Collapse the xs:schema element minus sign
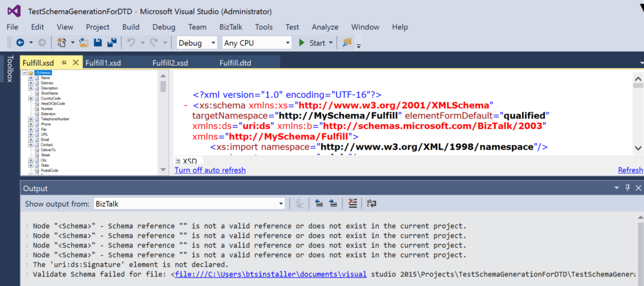The image size is (644, 286). point(186,105)
